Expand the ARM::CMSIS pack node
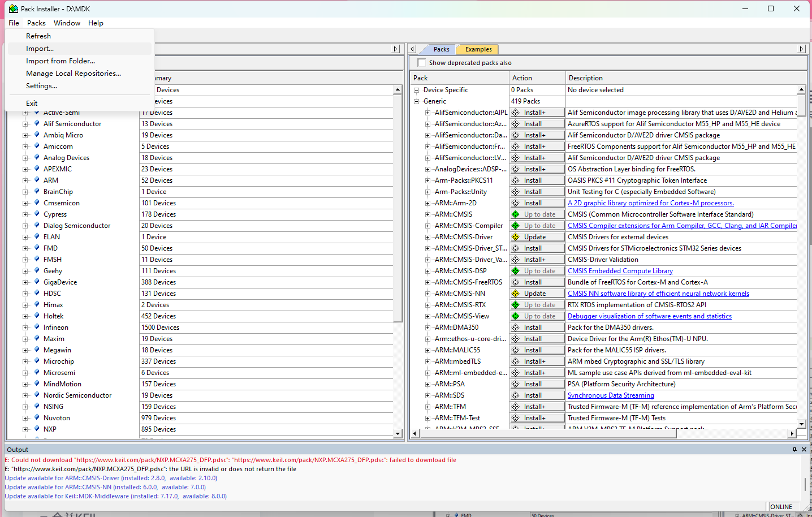Screen dimensions: 812x517 pyautogui.click(x=428, y=214)
